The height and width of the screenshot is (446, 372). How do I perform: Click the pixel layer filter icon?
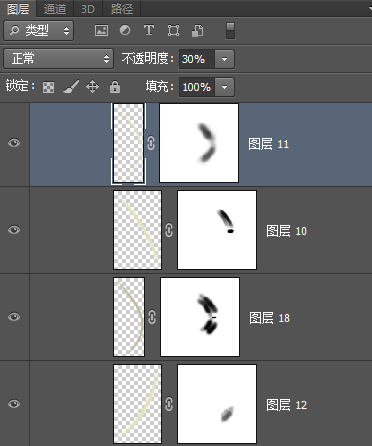click(101, 31)
